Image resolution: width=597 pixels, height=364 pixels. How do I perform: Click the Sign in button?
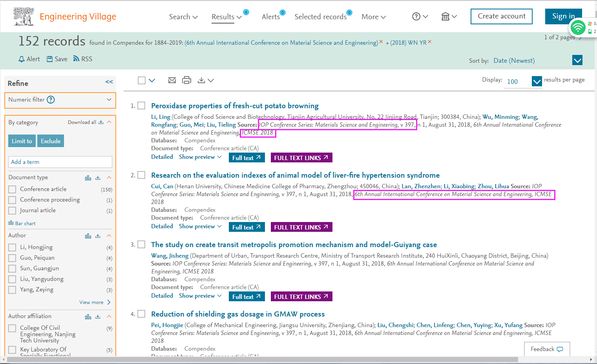[x=563, y=16]
